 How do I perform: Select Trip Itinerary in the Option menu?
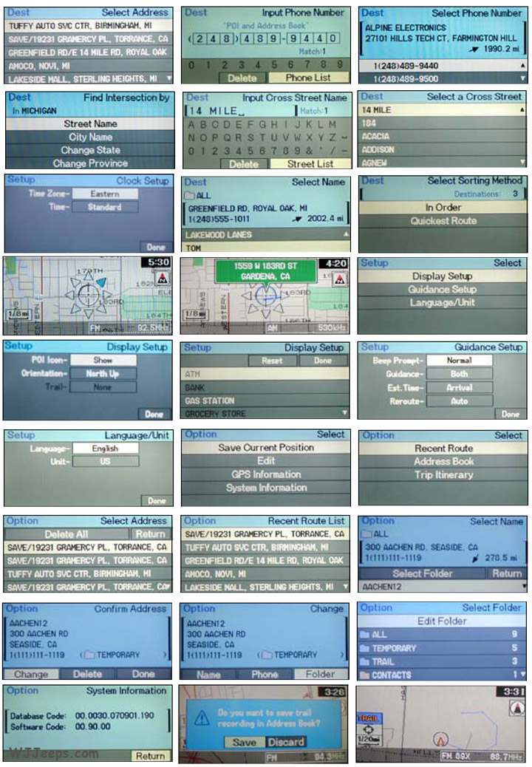point(444,474)
